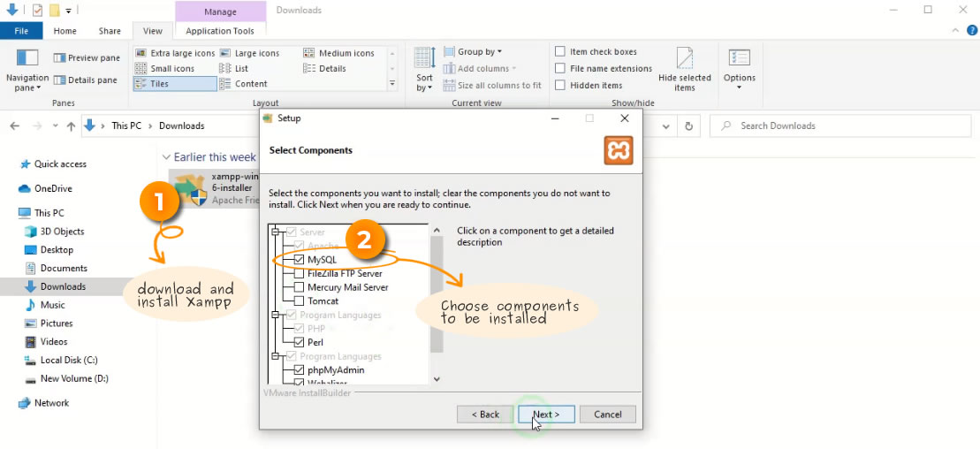The width and height of the screenshot is (980, 449).
Task: Click This PC in address bar
Action: (x=126, y=126)
